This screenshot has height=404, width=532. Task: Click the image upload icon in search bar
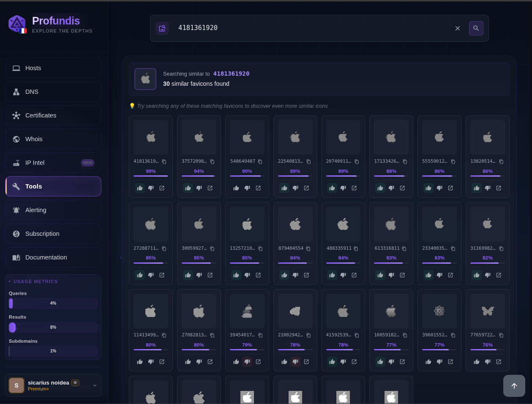162,28
